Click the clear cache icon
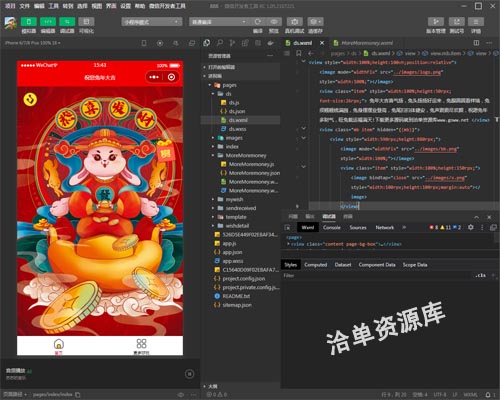 [x=315, y=22]
